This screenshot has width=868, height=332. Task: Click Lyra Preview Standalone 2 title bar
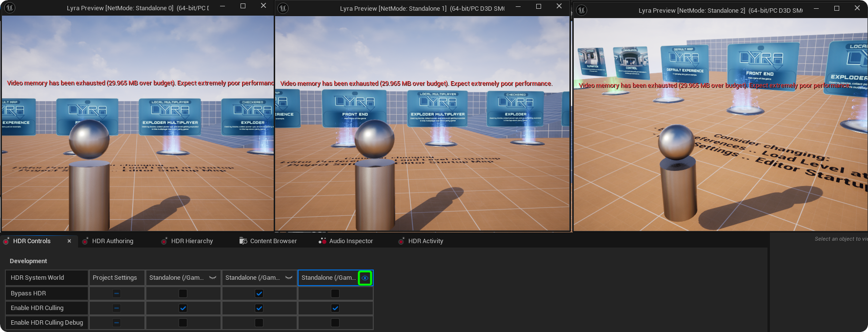720,10
